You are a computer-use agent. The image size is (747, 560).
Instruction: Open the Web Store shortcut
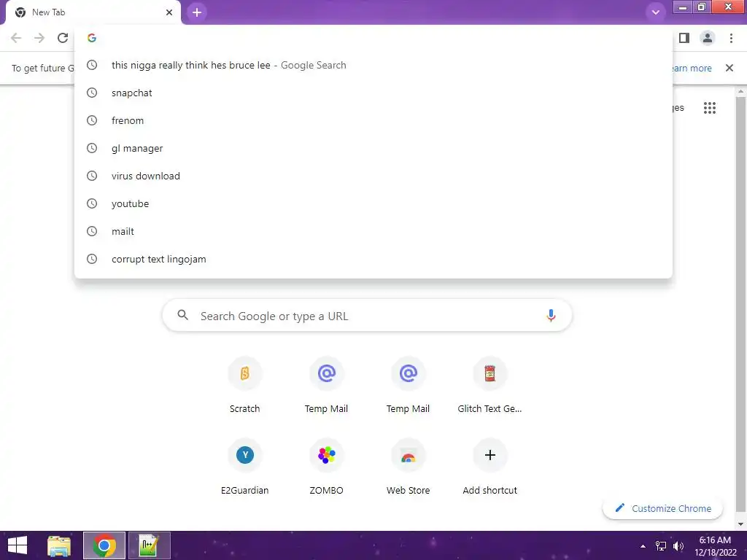pyautogui.click(x=409, y=467)
